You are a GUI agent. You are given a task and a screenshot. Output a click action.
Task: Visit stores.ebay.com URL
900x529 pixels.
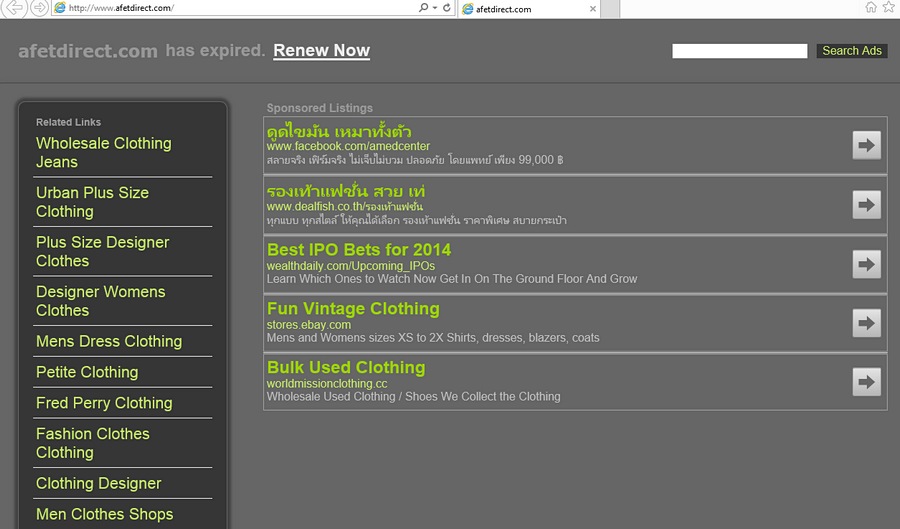coord(309,325)
